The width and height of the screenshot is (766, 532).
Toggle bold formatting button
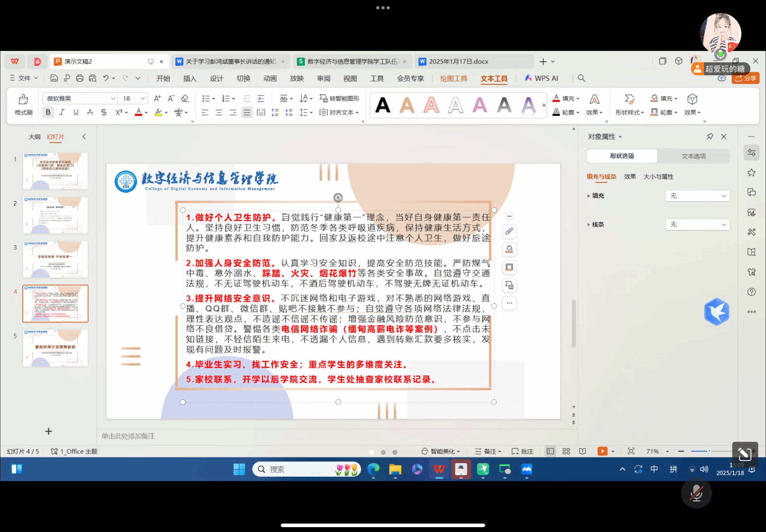pyautogui.click(x=48, y=112)
